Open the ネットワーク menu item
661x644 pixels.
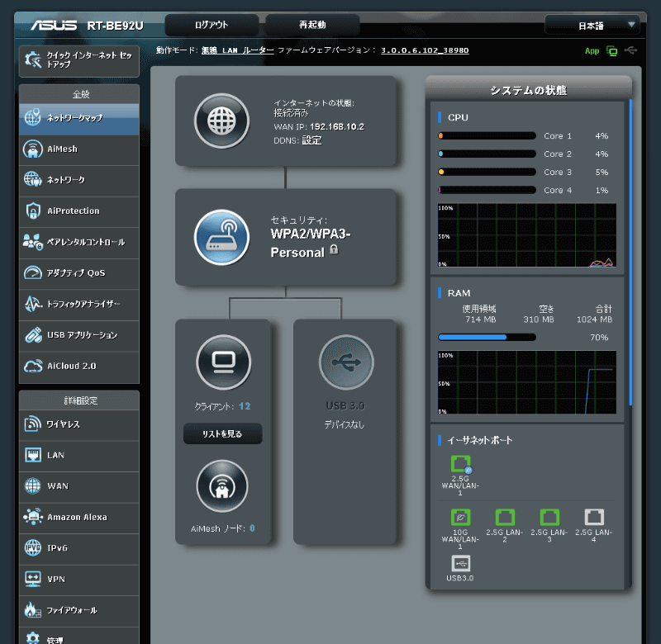(x=79, y=180)
